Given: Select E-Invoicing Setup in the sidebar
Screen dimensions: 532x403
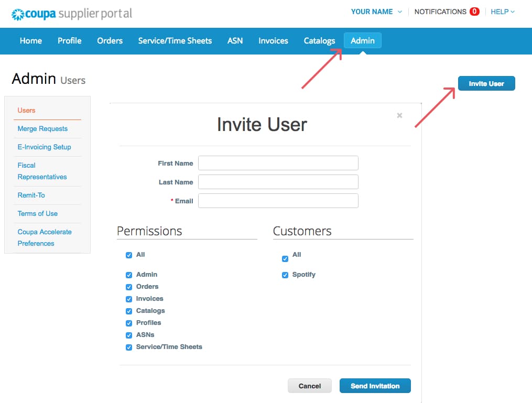Looking at the screenshot, I should 44,147.
